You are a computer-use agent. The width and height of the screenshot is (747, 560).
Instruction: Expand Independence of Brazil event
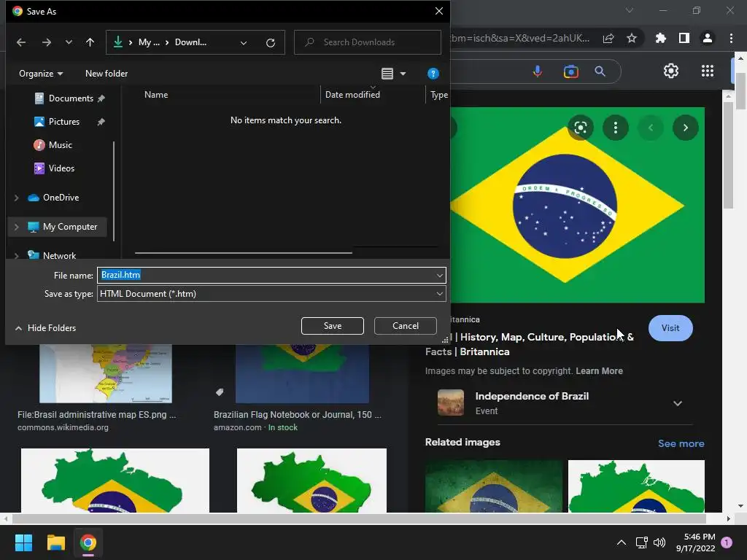[x=677, y=403]
